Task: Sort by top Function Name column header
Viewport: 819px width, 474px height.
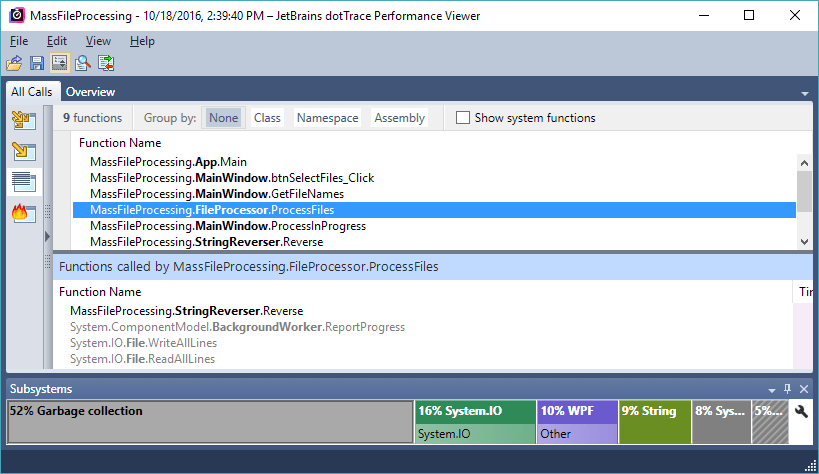Action: (x=120, y=143)
